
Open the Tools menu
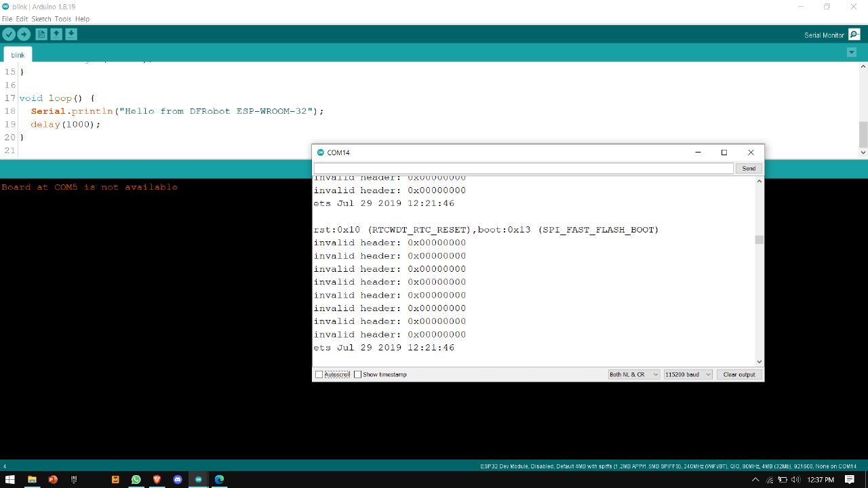tap(63, 19)
